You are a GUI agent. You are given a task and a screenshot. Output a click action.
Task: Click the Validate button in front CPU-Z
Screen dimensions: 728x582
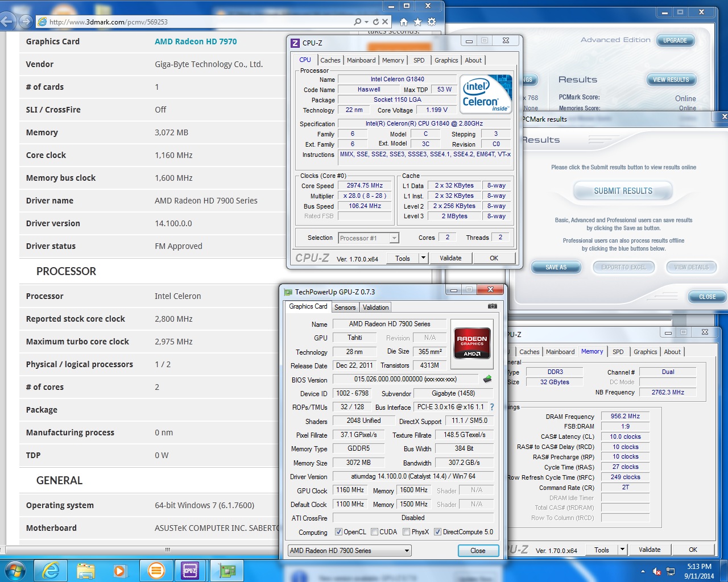tap(450, 258)
